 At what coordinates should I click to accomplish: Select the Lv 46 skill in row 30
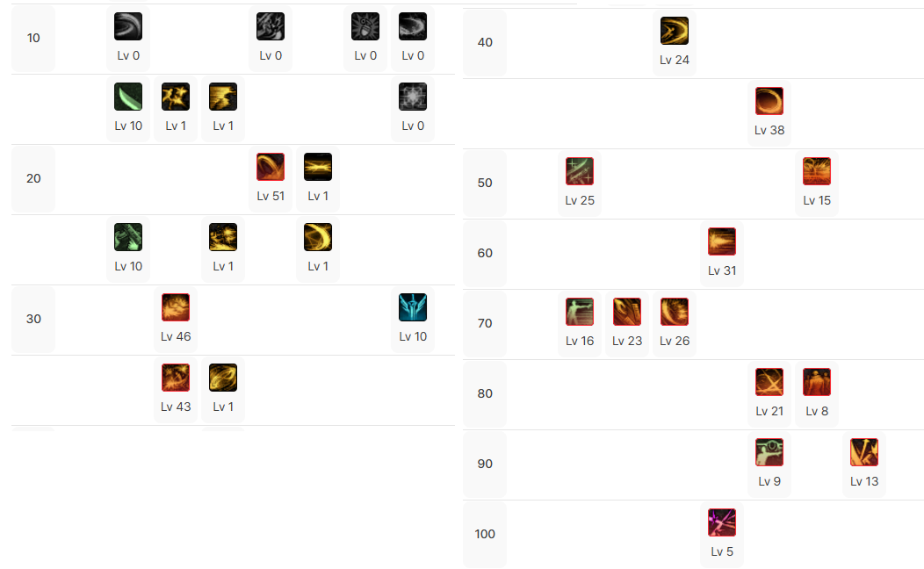pyautogui.click(x=176, y=307)
